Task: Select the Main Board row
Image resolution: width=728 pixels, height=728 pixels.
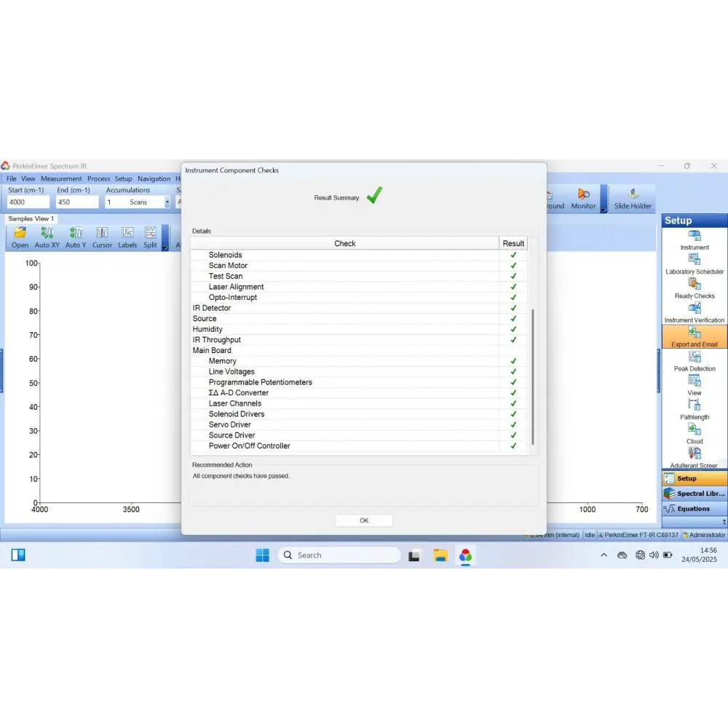Action: point(359,351)
